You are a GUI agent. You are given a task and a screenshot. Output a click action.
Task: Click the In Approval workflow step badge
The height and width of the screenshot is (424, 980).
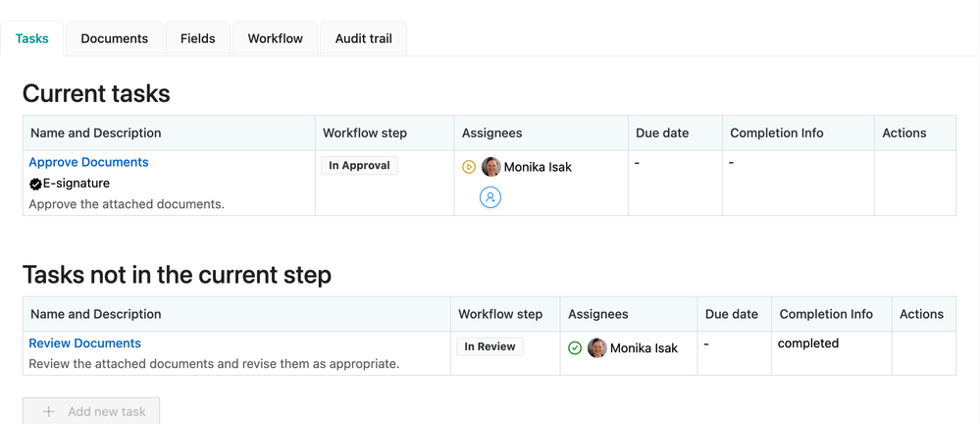pos(359,166)
